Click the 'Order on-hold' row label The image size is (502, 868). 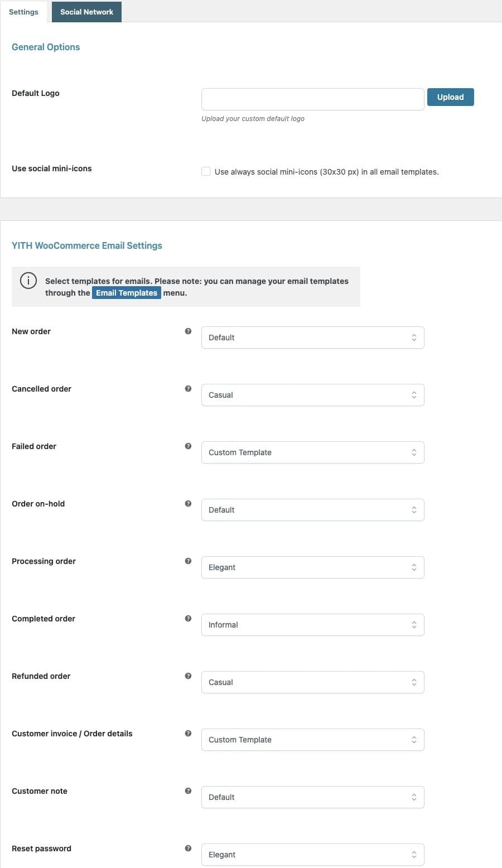tap(38, 504)
